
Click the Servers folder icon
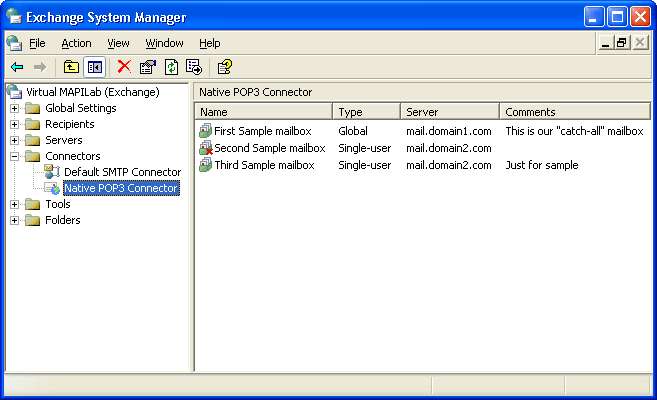pos(33,140)
